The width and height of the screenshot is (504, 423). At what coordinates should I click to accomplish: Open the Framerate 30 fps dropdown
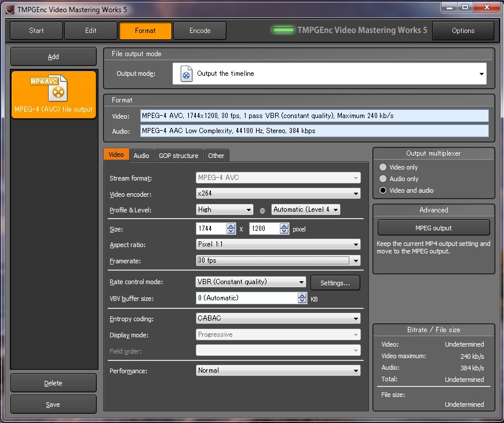click(278, 260)
